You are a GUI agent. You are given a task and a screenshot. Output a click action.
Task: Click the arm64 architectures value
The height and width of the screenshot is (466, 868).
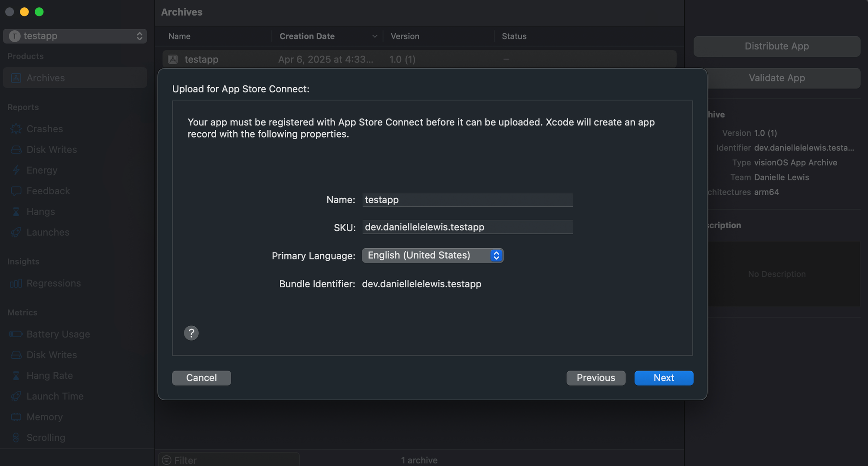[x=766, y=192]
